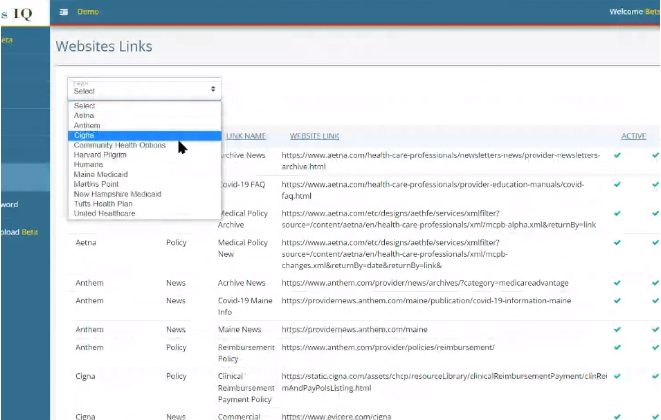Open the Anthem reimbursement policy URL
The image size is (661, 420).
click(x=388, y=347)
